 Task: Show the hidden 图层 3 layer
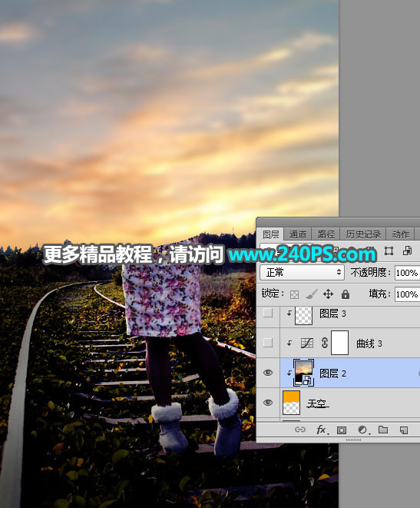[x=268, y=314]
